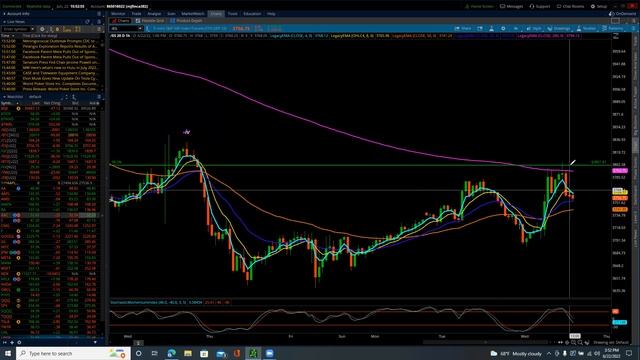Click the first Meningococcal Outbreak news headline
The width and height of the screenshot is (640, 360).
click(x=60, y=41)
